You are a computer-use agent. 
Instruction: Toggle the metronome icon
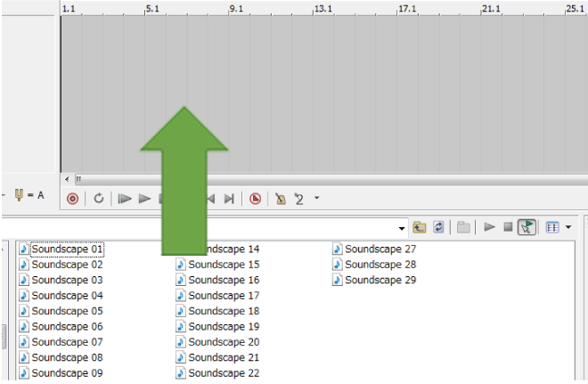(x=280, y=199)
